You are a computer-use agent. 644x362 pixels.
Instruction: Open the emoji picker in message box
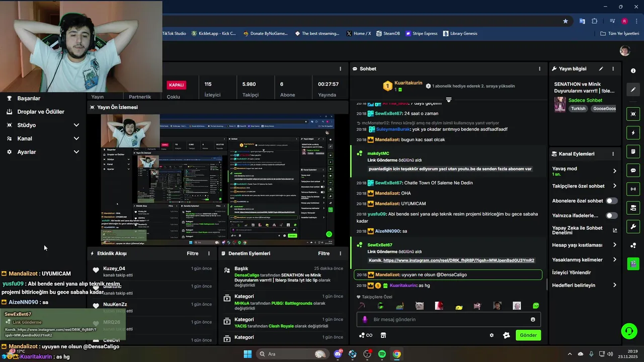click(x=533, y=319)
